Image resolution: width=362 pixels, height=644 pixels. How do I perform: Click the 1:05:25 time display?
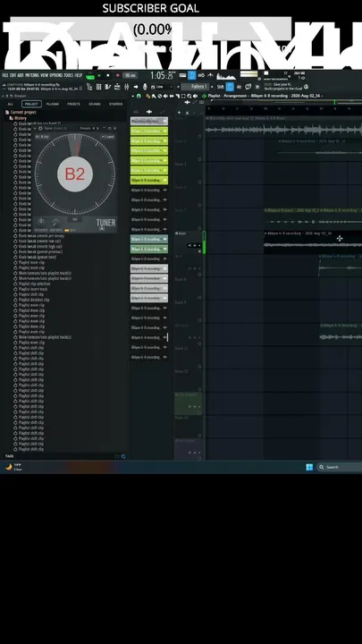coord(161,75)
